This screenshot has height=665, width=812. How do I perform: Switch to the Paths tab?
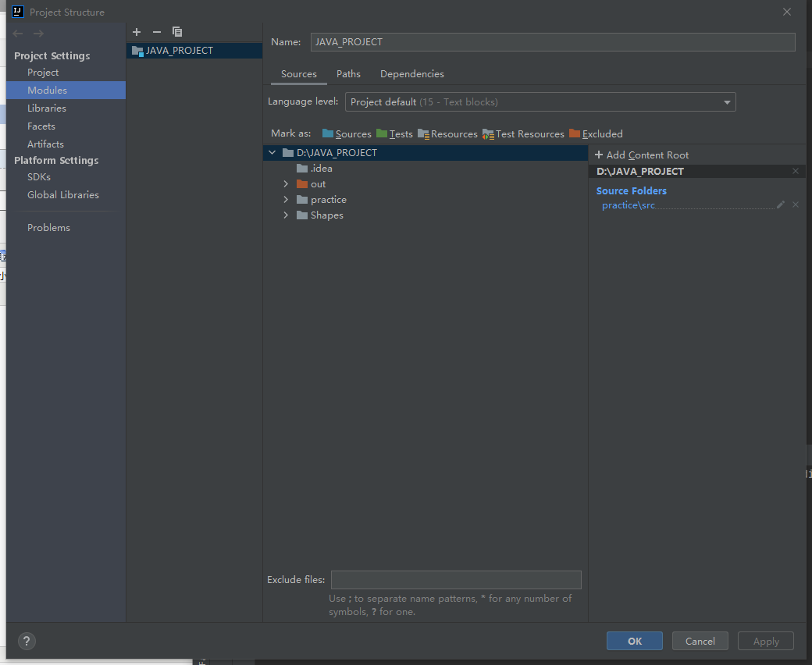[x=348, y=74]
